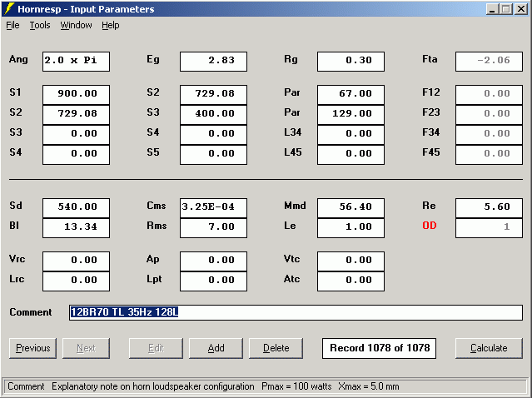Image resolution: width=532 pixels, height=398 pixels.
Task: Click the Record 1078 of 1078 indicator
Action: [x=380, y=348]
